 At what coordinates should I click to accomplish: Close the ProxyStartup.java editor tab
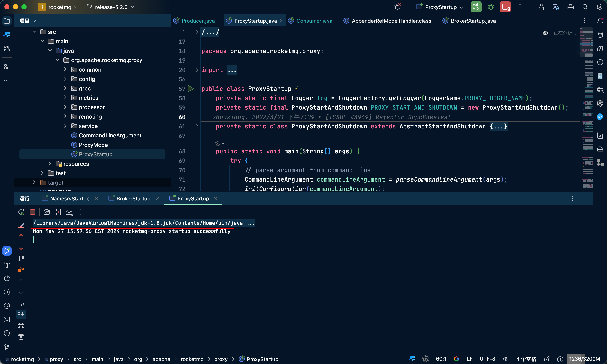(281, 21)
